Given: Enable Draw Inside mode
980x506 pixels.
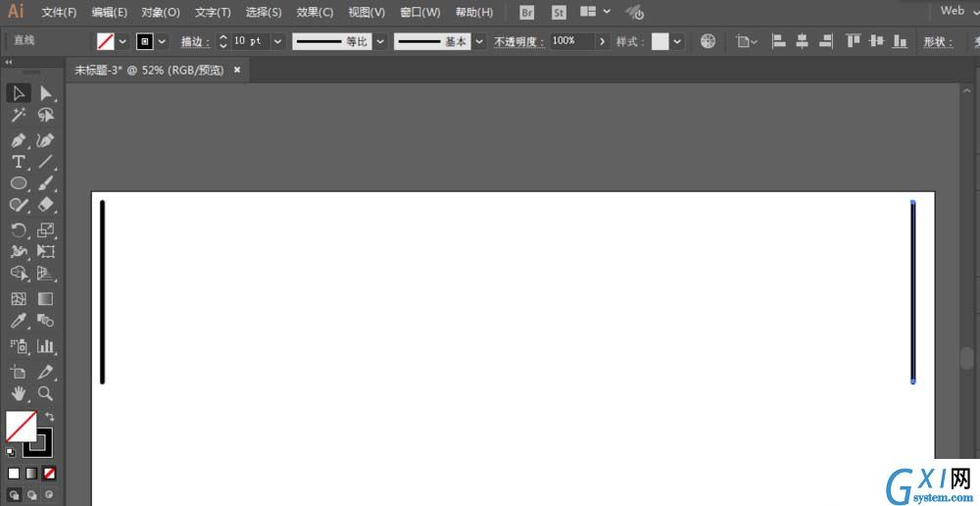Looking at the screenshot, I should [x=49, y=495].
